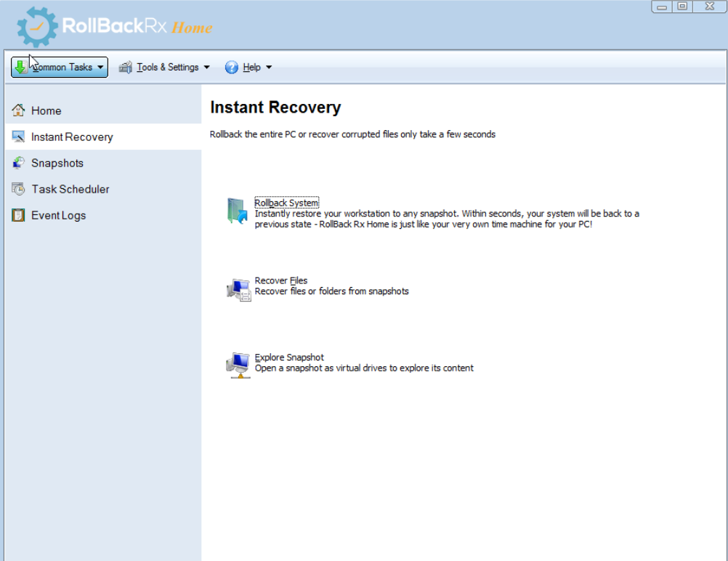
Task: View the Event Logs section
Action: click(103, 216)
